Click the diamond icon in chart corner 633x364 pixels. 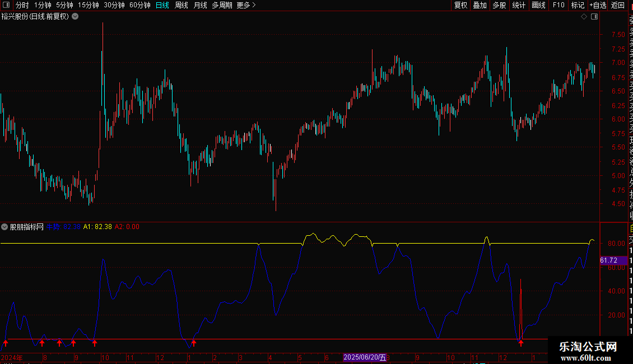click(x=584, y=17)
